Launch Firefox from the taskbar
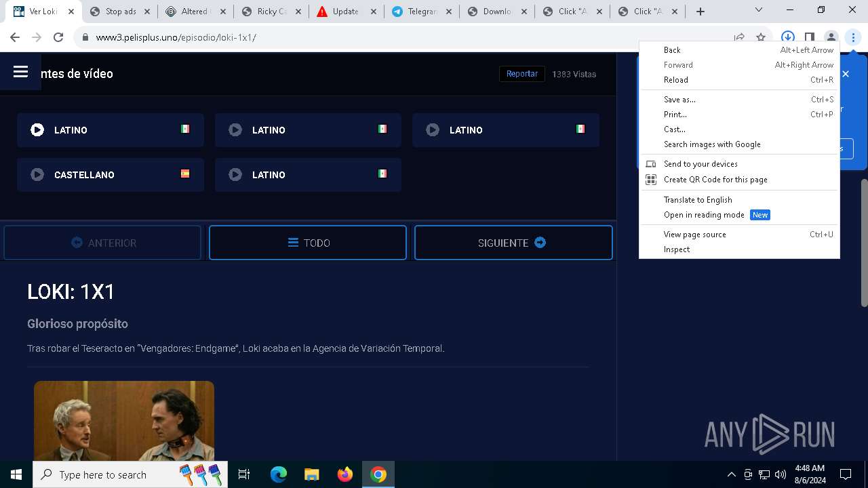Image resolution: width=868 pixels, height=488 pixels. coord(345,474)
